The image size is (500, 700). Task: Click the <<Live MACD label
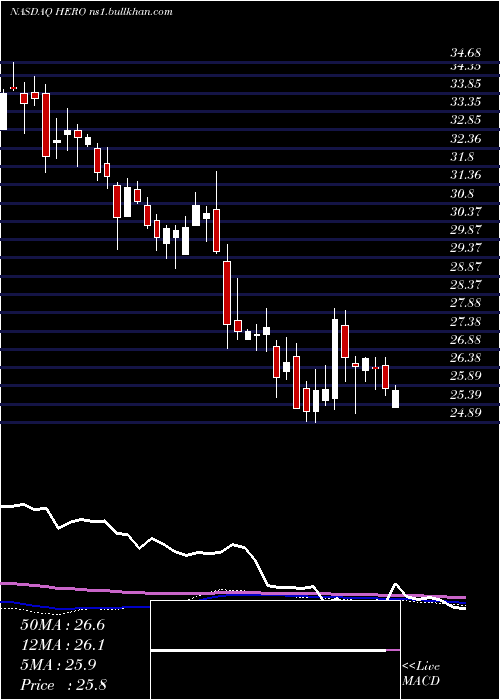pyautogui.click(x=421, y=674)
